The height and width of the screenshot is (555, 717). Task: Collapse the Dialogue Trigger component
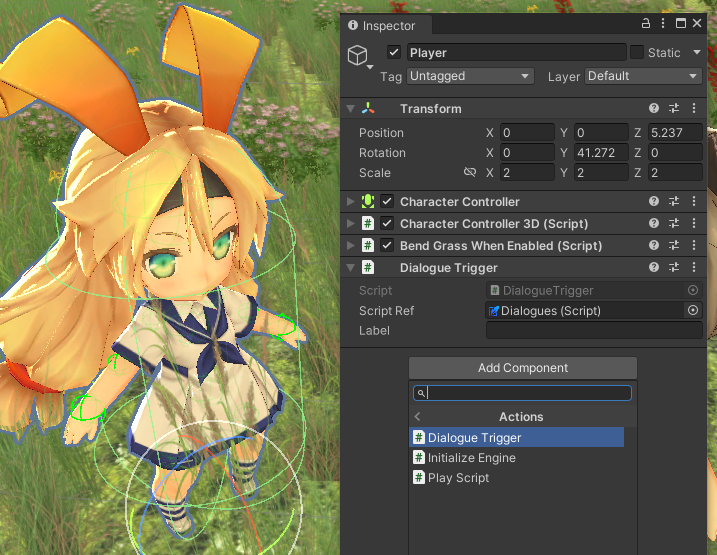(351, 267)
